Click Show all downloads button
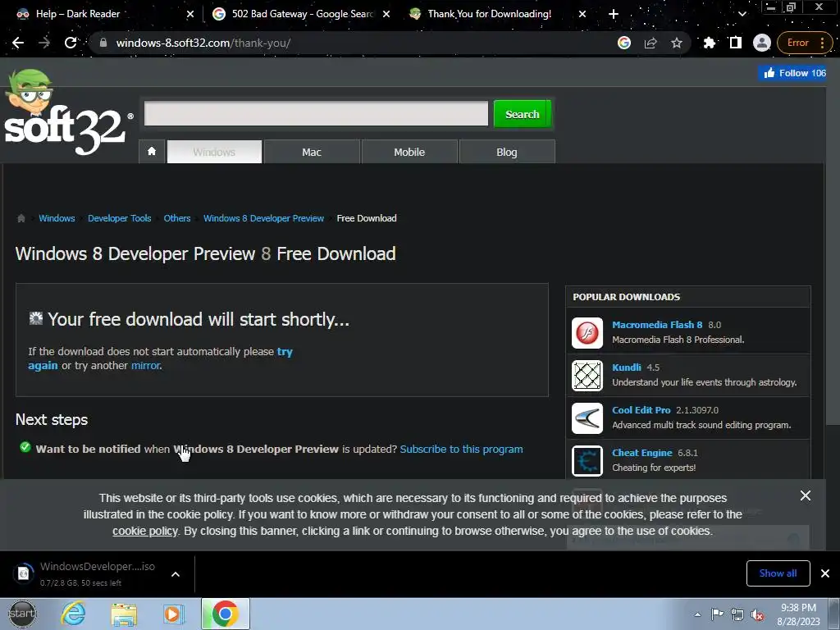Image resolution: width=840 pixels, height=630 pixels. pyautogui.click(x=778, y=573)
